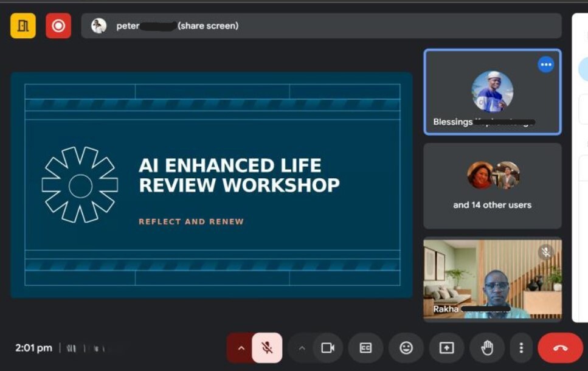The height and width of the screenshot is (371, 588).
Task: Expand audio settings chevron beside the microphone
Action: click(x=241, y=348)
